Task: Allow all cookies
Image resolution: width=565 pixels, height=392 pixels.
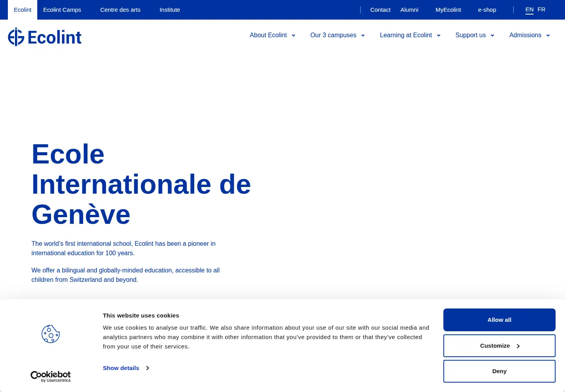Action: [x=499, y=320]
